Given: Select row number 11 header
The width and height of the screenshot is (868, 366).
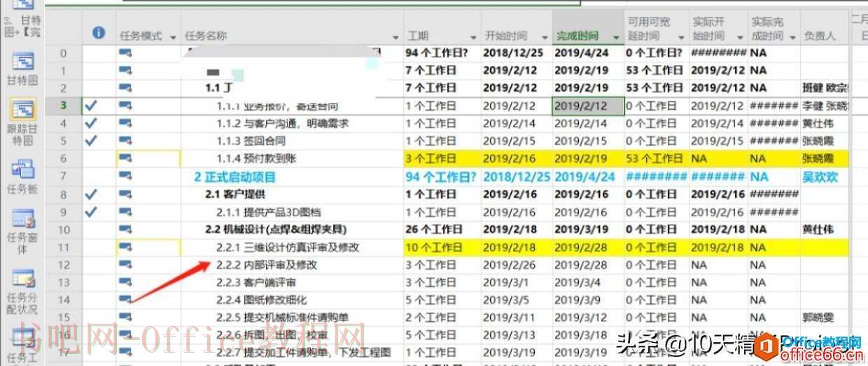Looking at the screenshot, I should pos(64,247).
